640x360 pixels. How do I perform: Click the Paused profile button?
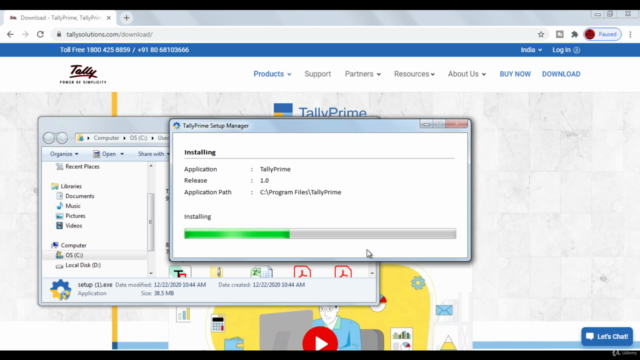(602, 34)
